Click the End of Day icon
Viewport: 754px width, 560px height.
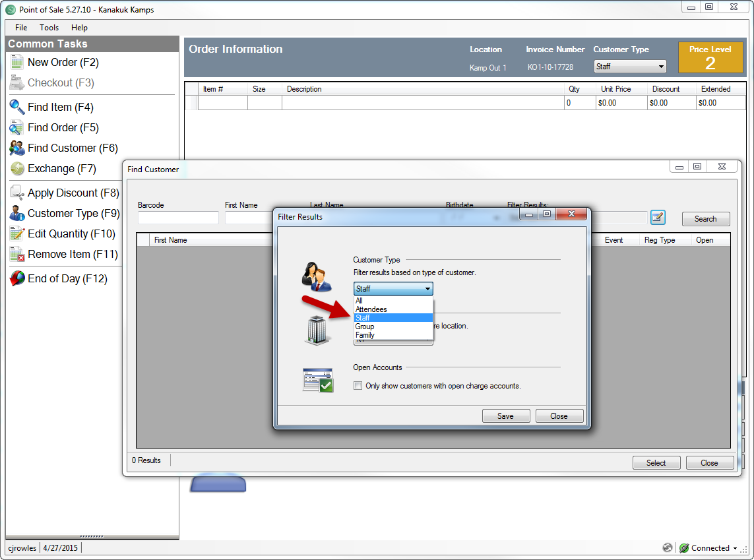17,279
